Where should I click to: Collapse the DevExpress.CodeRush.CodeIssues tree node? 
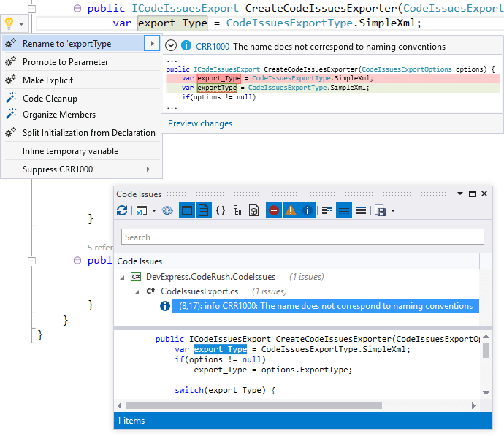pos(121,277)
